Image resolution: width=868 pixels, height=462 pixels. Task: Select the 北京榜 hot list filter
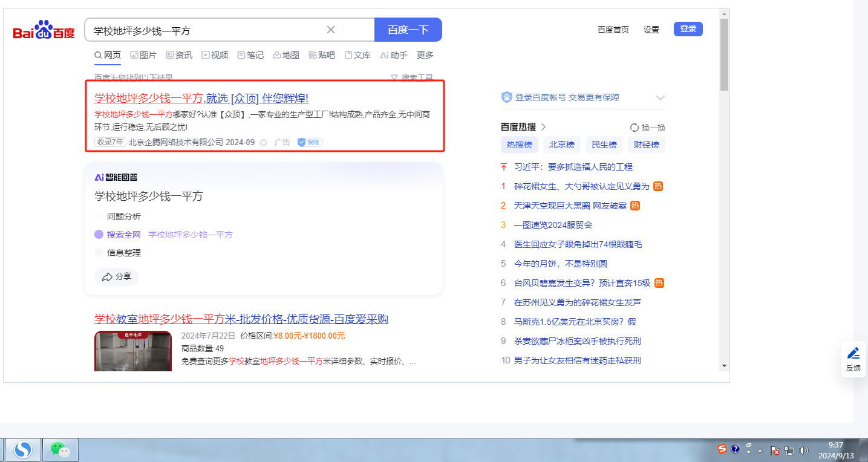pyautogui.click(x=561, y=145)
